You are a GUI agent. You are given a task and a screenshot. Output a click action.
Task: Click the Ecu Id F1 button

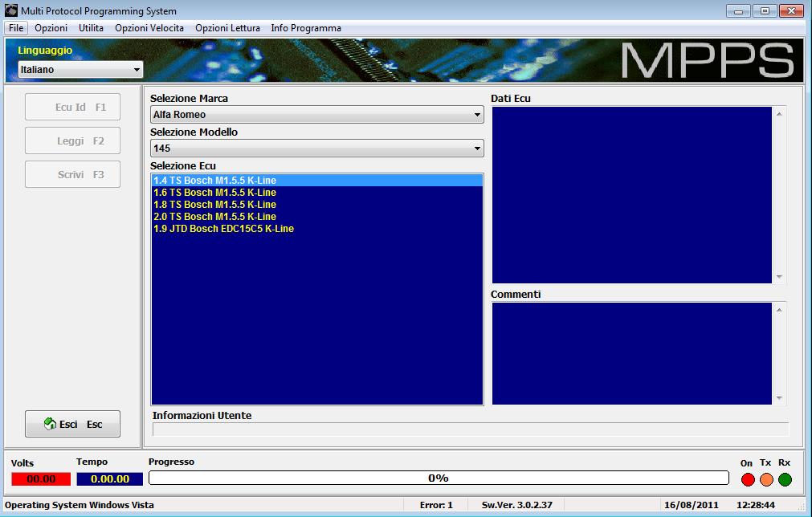click(x=72, y=107)
